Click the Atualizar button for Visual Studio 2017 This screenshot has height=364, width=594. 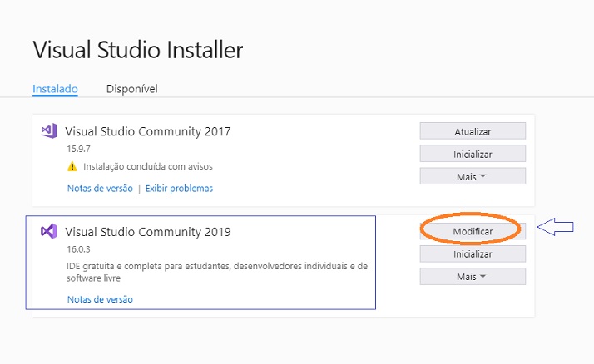point(473,131)
